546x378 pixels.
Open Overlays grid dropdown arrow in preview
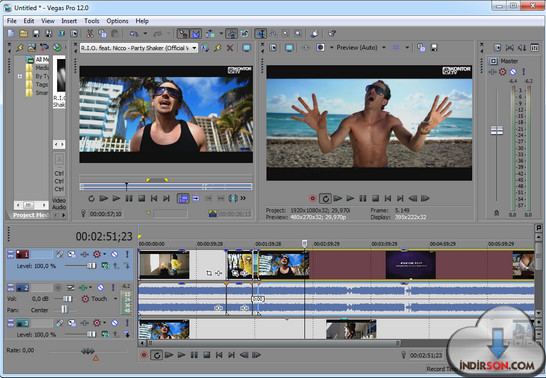point(407,47)
